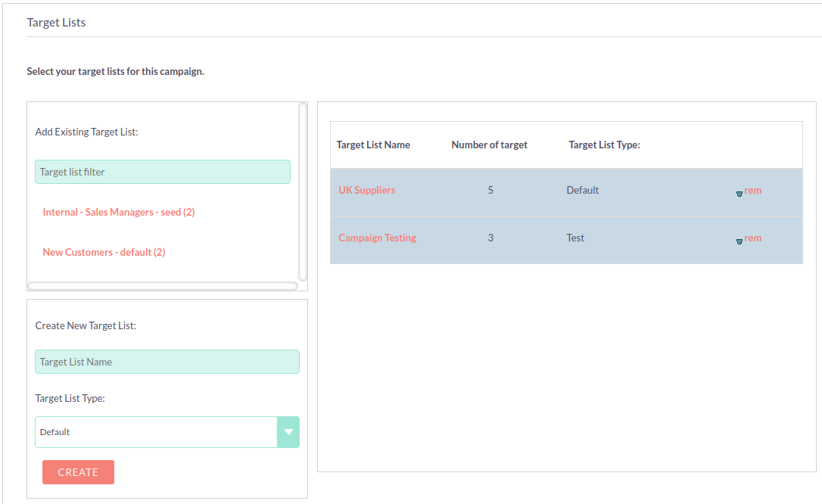Click 'rem' link for Campaign Testing
Viewport: 822px width, 504px height.
(753, 238)
